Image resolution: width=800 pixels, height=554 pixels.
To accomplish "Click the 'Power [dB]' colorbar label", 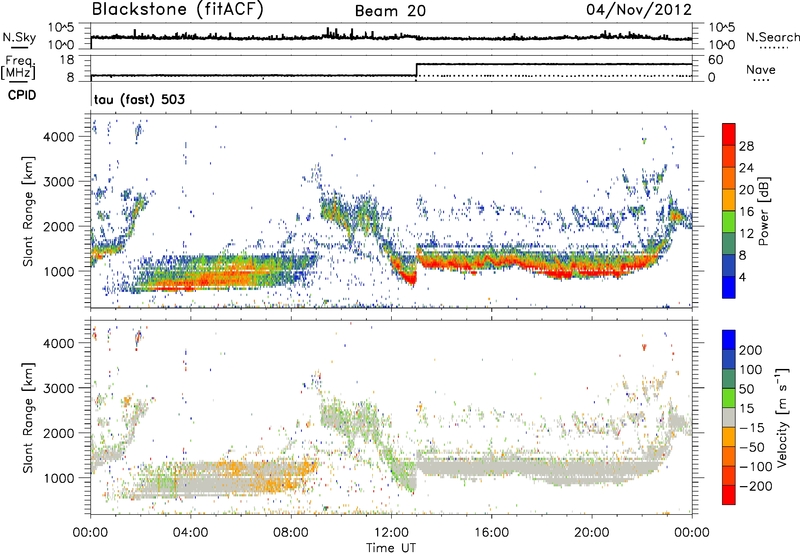I will 763,211.
